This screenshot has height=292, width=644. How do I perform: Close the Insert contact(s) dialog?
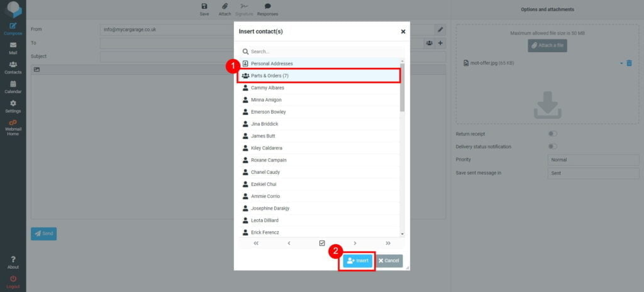click(403, 31)
